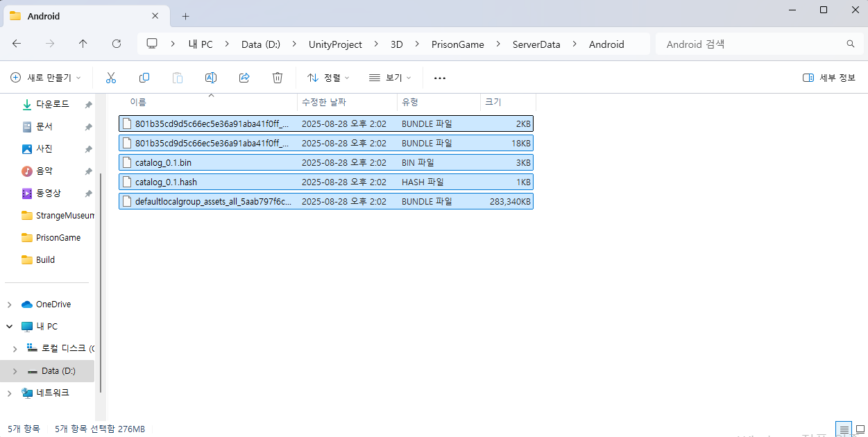Refresh the current folder
The height and width of the screenshot is (437, 868).
pyautogui.click(x=117, y=44)
